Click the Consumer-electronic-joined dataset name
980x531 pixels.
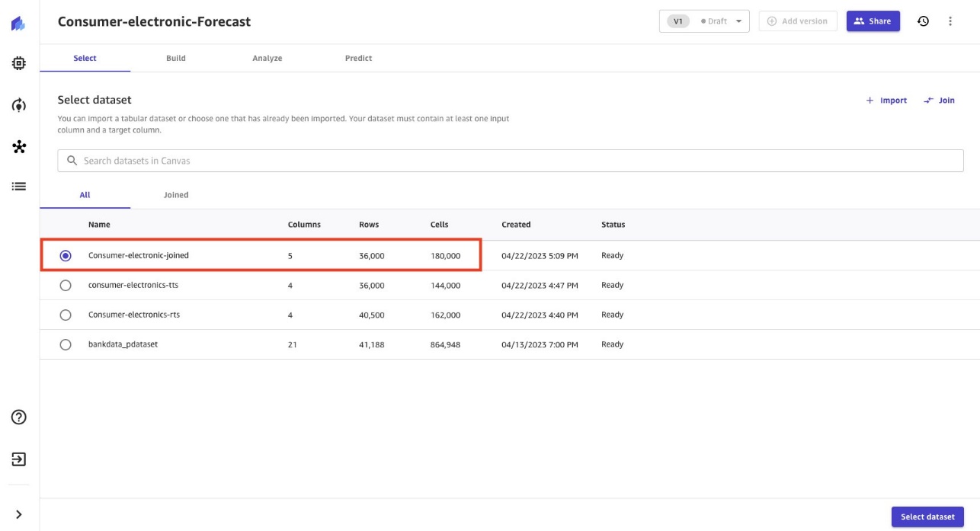(x=139, y=255)
